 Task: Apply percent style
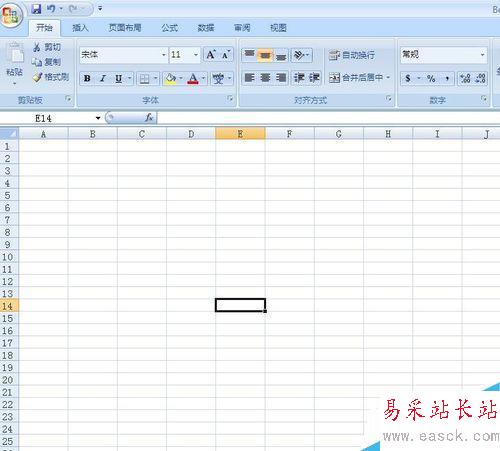431,79
